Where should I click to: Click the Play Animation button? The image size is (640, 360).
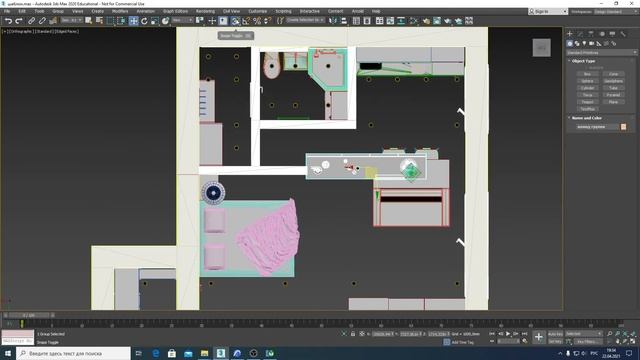pos(508,334)
